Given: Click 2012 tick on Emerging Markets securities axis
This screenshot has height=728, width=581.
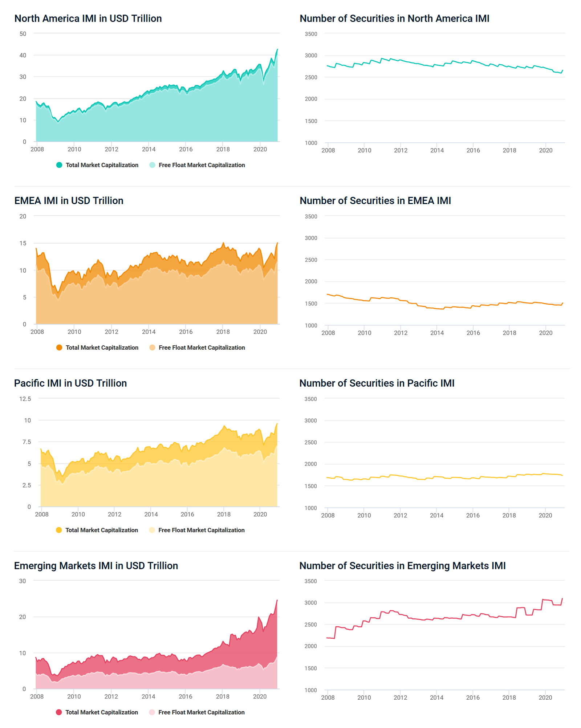Looking at the screenshot, I should [x=400, y=698].
